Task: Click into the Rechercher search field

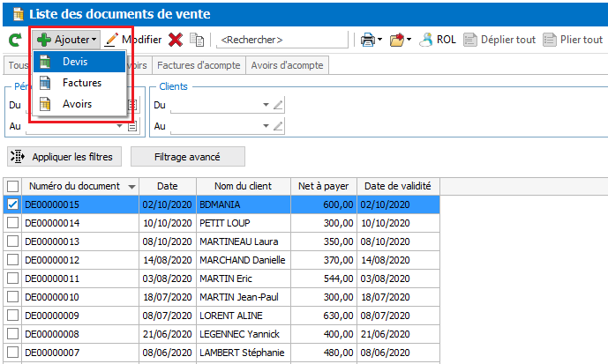Action: click(282, 40)
